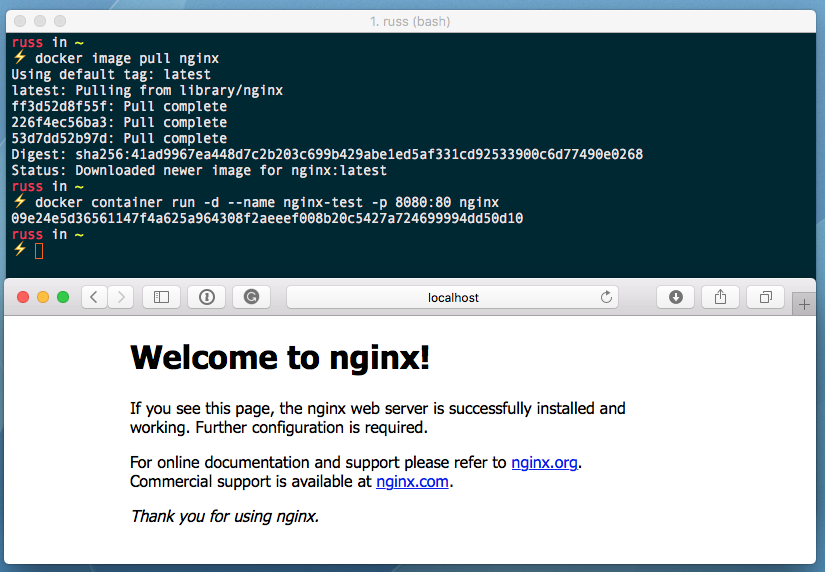Click the 'docker image pull nginx' command
Screen dimensions: 825x572
click(x=127, y=58)
